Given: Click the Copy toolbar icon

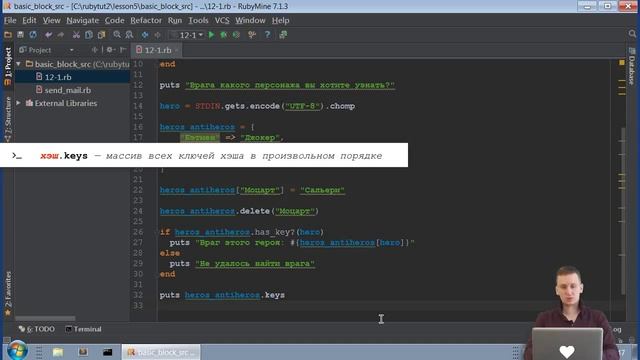Looking at the screenshot, I should [89, 35].
